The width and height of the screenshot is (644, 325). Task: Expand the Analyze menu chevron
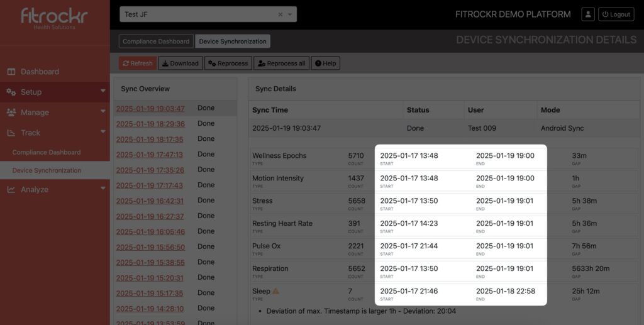click(103, 189)
